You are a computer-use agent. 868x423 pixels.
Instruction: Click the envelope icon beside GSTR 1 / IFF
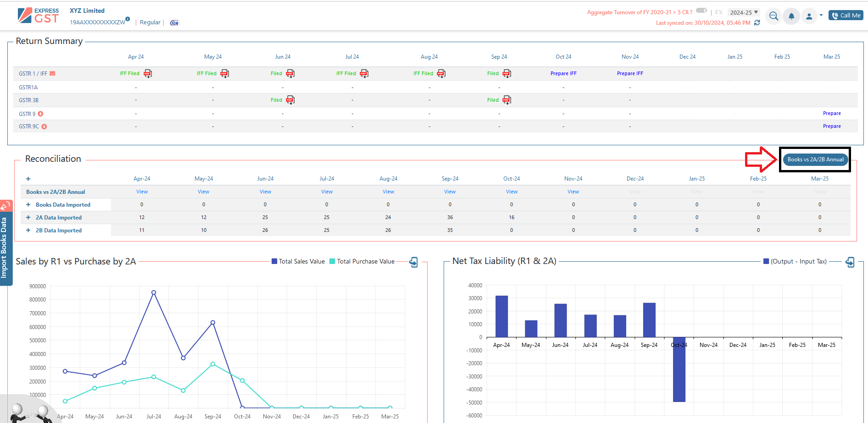click(52, 73)
